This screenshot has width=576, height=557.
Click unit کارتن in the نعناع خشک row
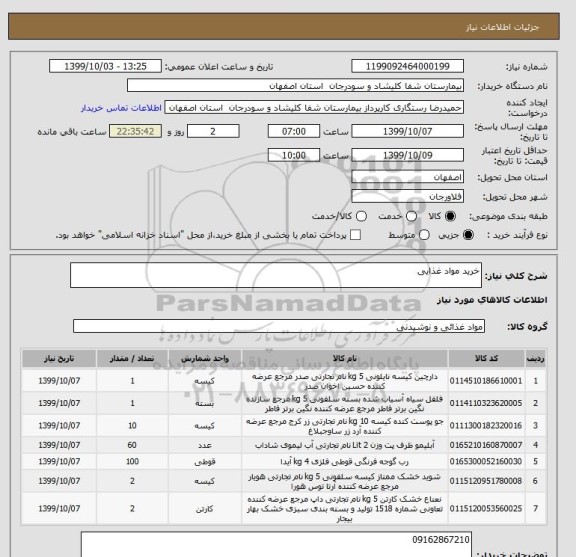205,509
